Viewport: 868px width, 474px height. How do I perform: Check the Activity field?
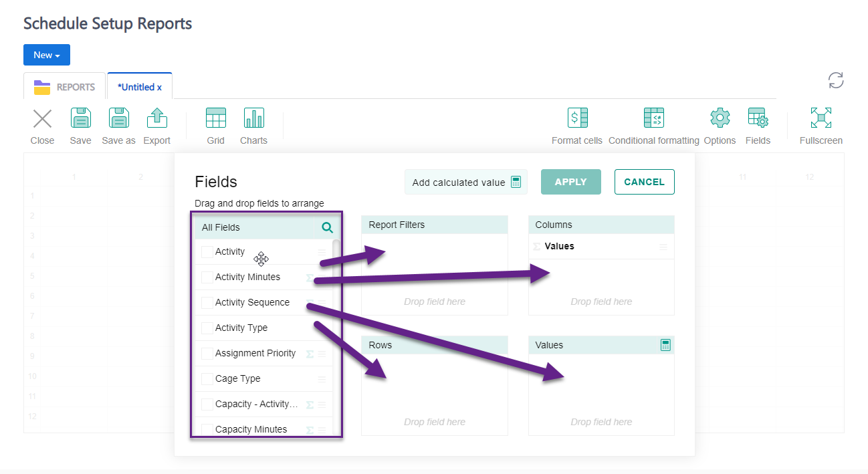click(207, 251)
